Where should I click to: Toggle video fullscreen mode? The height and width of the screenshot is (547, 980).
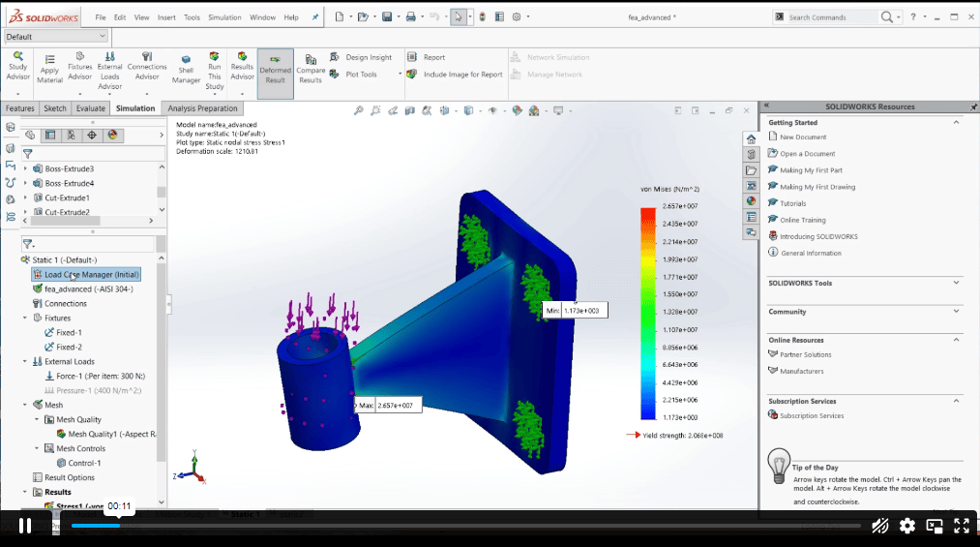click(962, 526)
